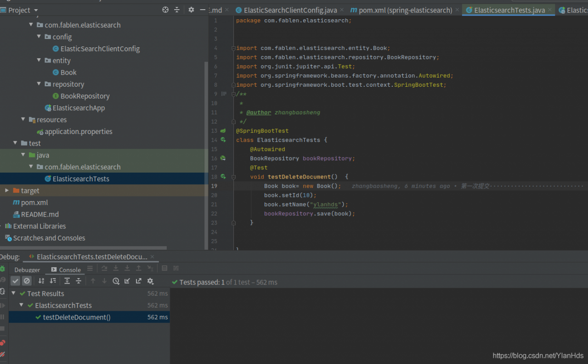The image size is (588, 364).
Task: Open test runner settings gear
Action: (x=150, y=281)
